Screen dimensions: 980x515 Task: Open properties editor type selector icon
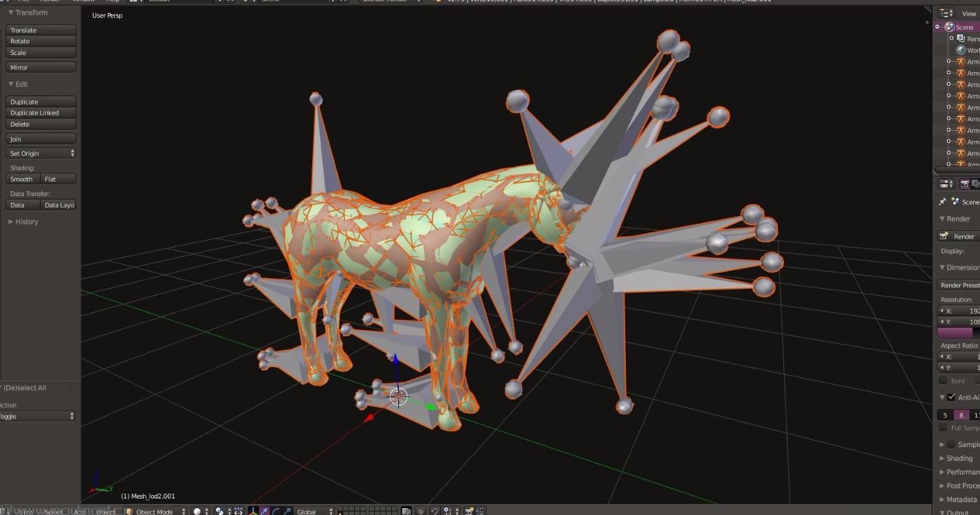point(946,184)
